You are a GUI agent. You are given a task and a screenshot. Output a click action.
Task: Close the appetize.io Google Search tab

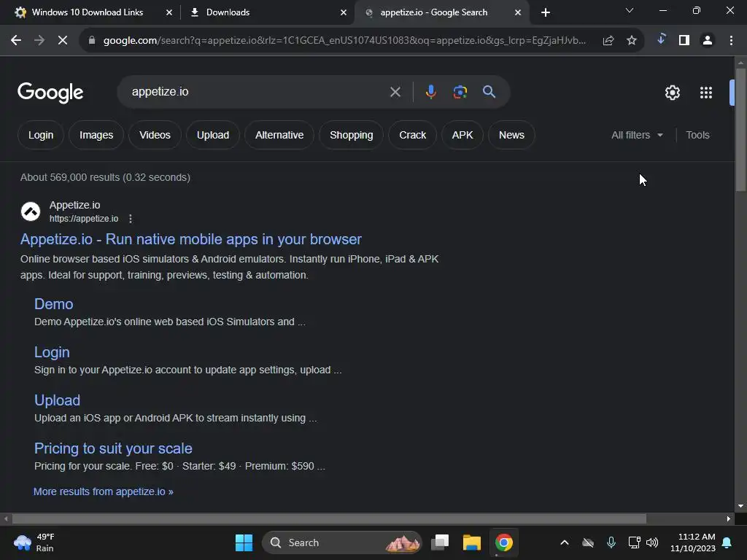click(518, 13)
